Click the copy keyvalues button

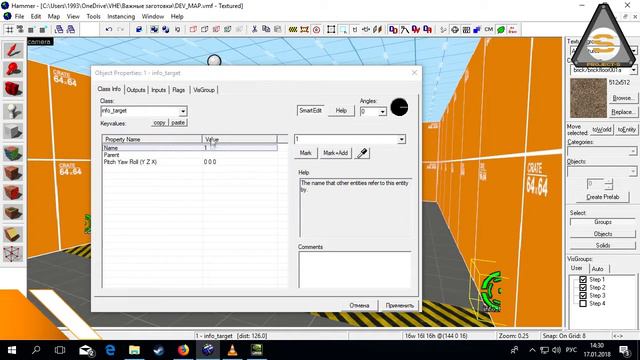click(159, 123)
